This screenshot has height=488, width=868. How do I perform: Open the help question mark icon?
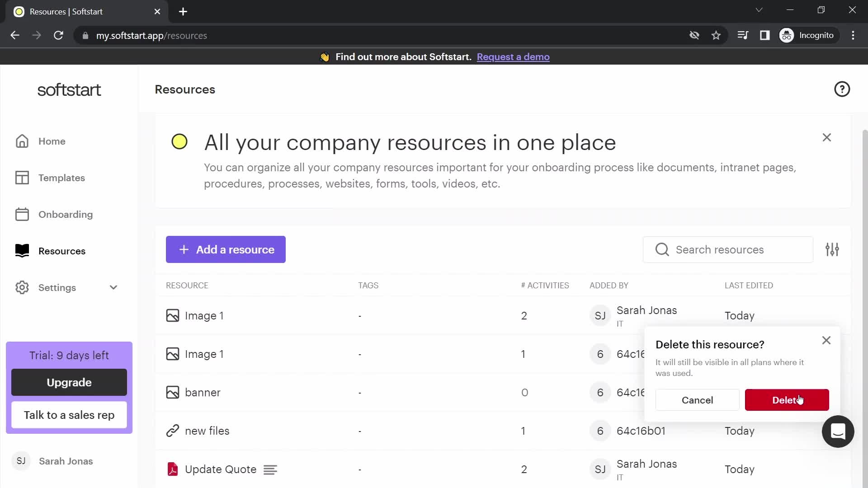842,89
